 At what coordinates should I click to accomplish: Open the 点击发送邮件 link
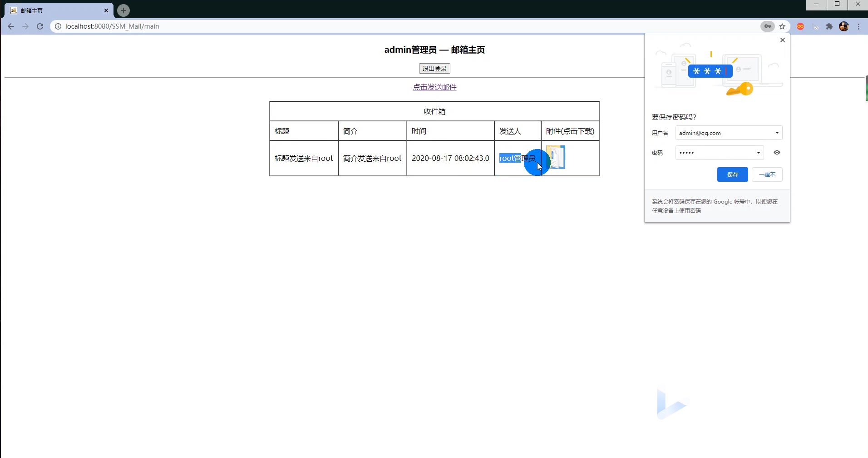pos(434,87)
